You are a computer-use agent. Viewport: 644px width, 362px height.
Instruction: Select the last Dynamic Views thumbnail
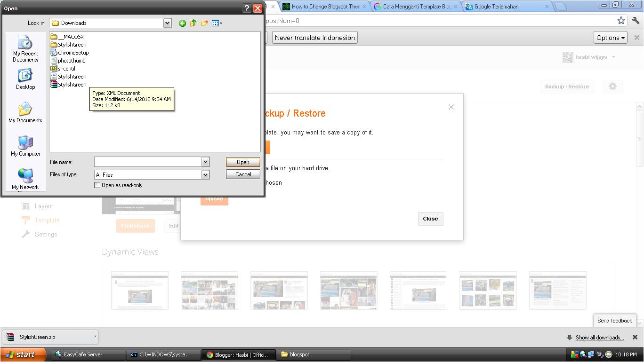coord(558,291)
